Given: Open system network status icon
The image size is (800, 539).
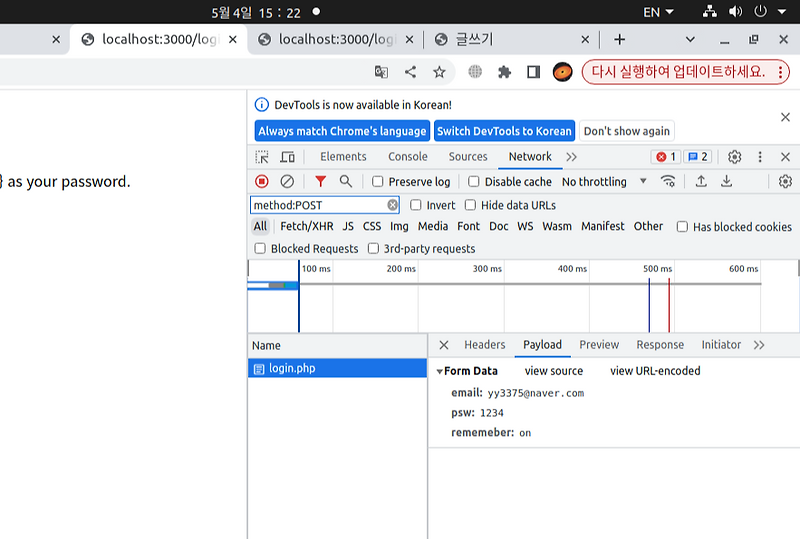Looking at the screenshot, I should click(x=710, y=11).
